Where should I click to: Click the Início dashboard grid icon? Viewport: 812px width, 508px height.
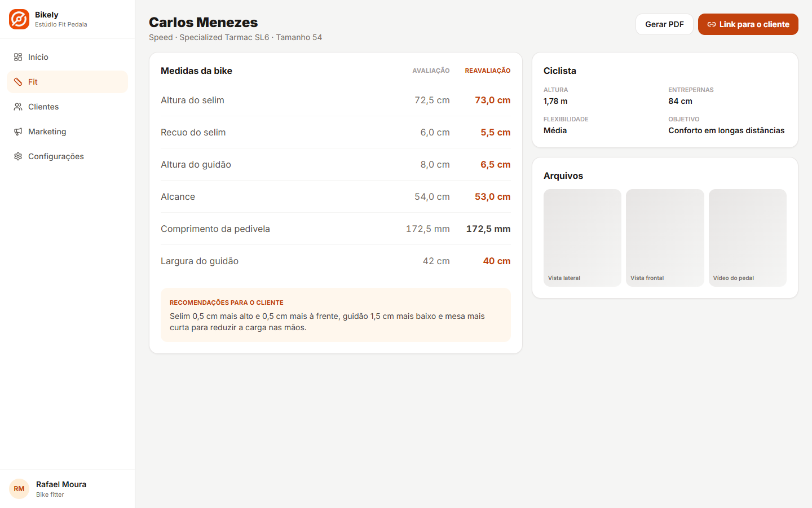click(x=18, y=57)
